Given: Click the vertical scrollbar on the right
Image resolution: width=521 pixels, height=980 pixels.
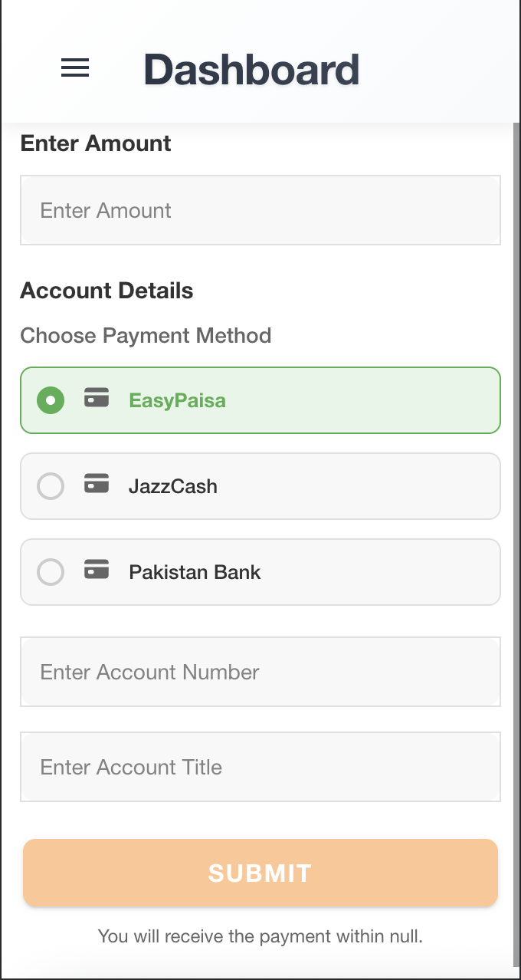Looking at the screenshot, I should click(516, 537).
